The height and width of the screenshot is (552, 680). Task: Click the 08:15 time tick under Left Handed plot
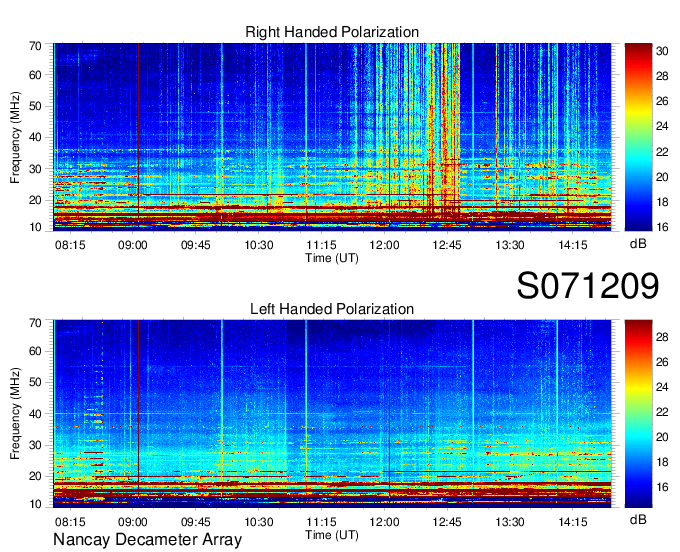click(x=70, y=521)
